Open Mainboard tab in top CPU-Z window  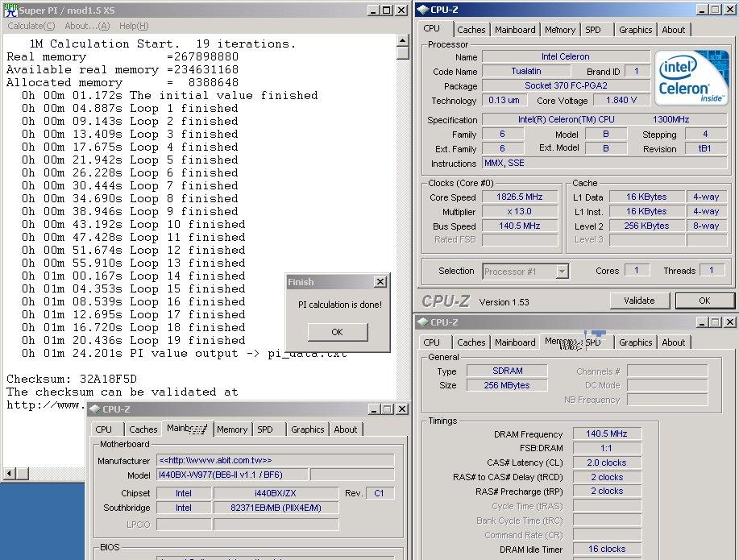(x=515, y=30)
